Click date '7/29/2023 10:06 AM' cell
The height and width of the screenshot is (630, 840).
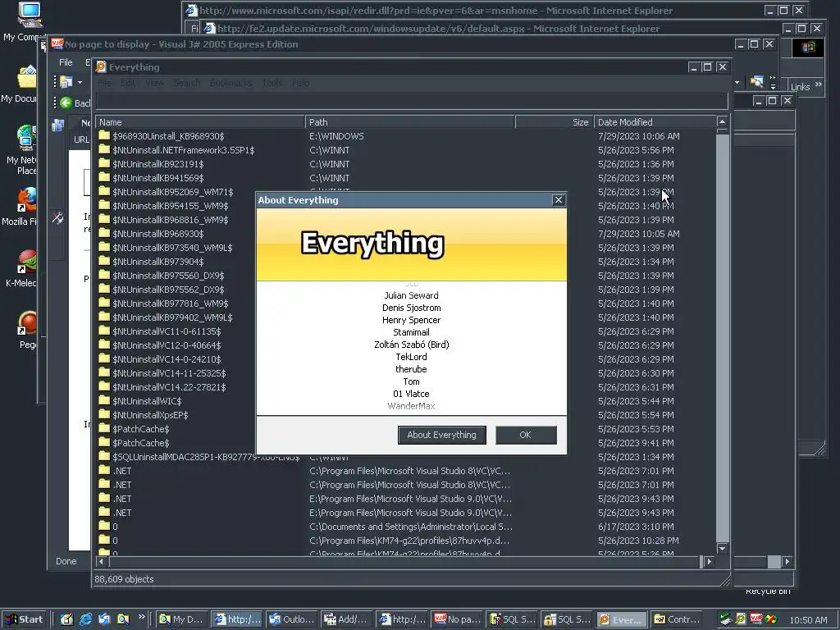pyautogui.click(x=638, y=136)
